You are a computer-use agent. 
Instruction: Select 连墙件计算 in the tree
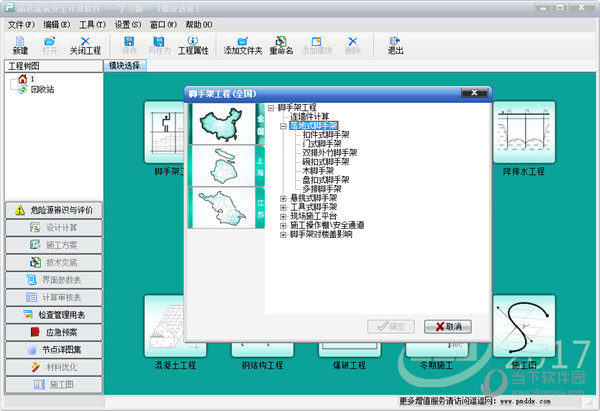[x=310, y=116]
